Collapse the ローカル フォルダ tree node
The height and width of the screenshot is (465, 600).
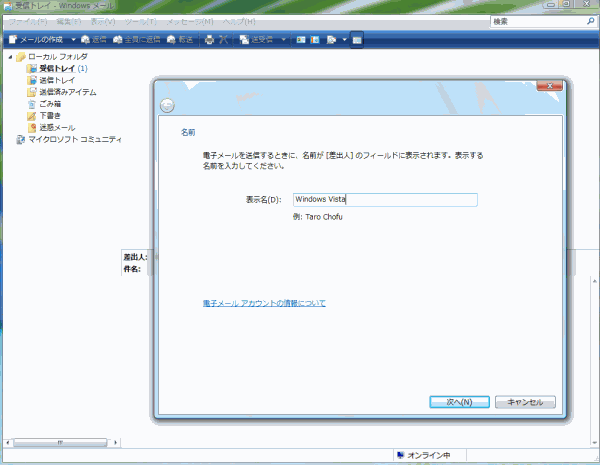[x=11, y=57]
